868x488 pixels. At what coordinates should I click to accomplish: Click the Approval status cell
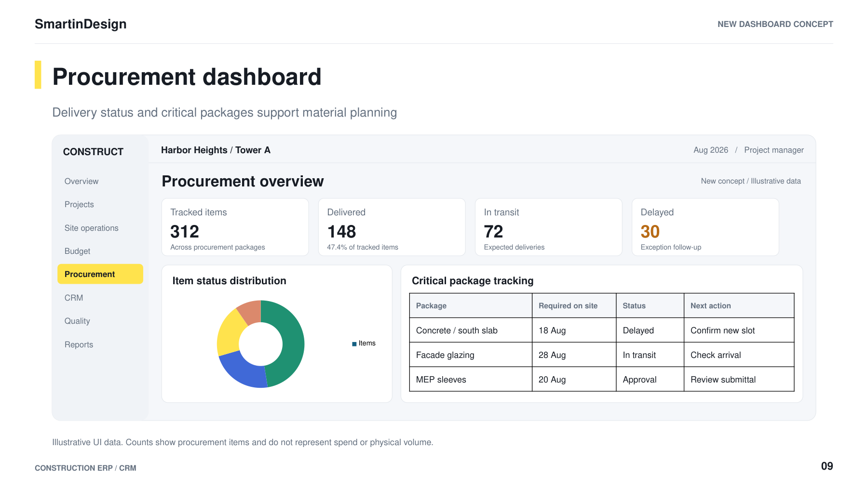(650, 380)
